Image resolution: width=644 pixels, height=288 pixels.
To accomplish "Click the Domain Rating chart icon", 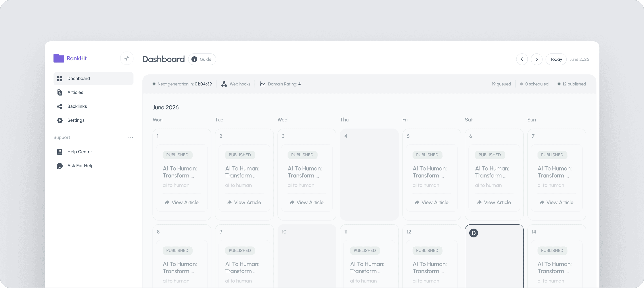I will coord(263,84).
